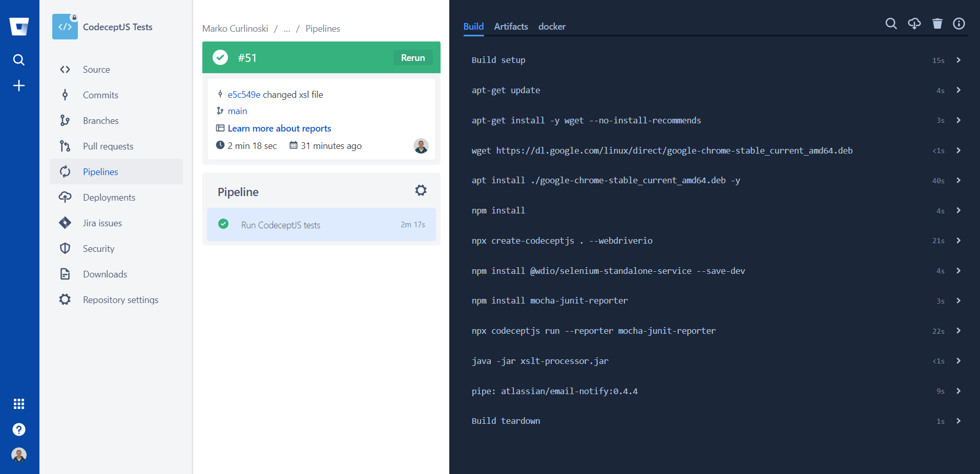980x474 pixels.
Task: Click the Pipelines cycle icon
Action: tap(65, 172)
